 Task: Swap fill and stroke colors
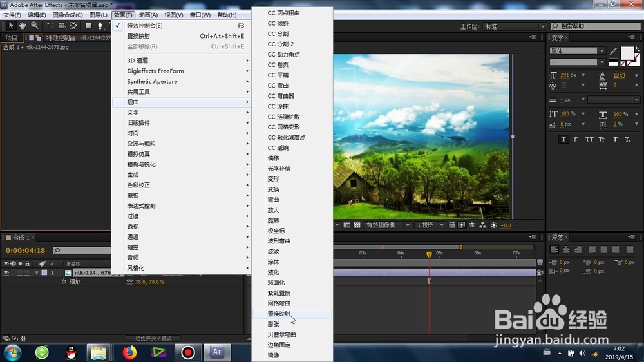click(x=637, y=50)
